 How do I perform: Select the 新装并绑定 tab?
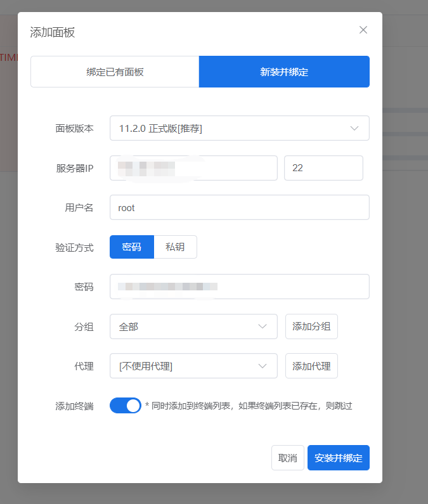284,72
